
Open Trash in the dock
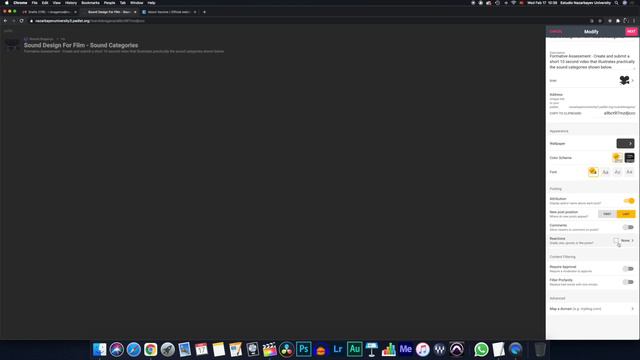[540, 349]
